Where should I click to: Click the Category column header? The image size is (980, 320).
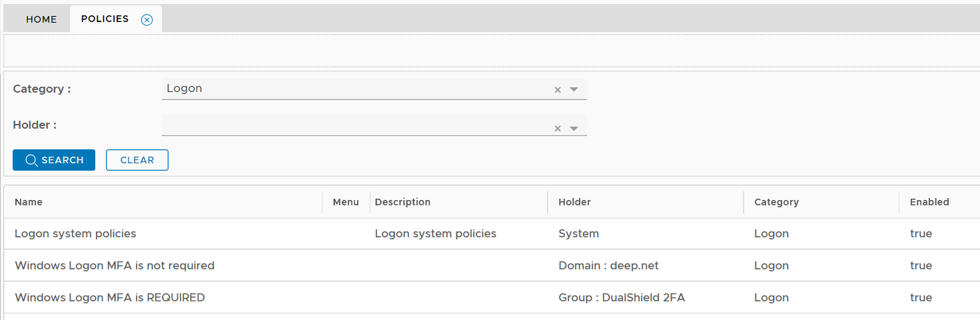[x=776, y=202]
